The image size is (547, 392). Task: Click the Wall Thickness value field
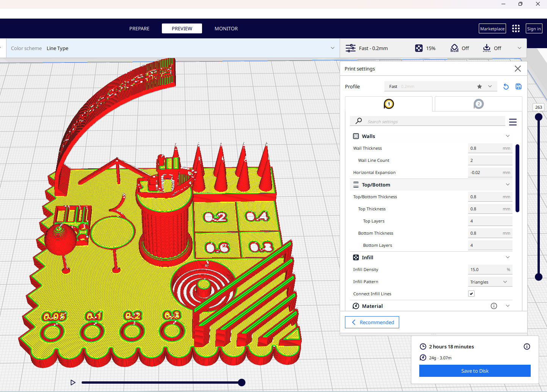[x=490, y=148]
